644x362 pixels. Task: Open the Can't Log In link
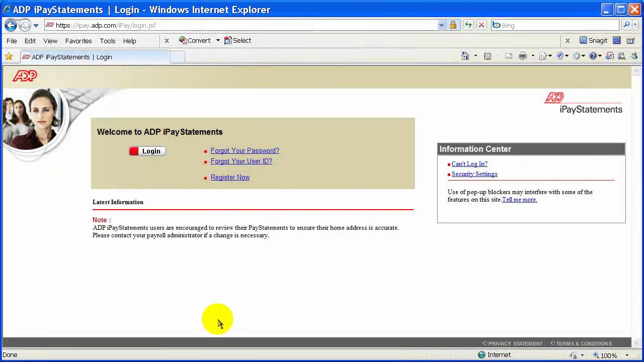click(x=469, y=164)
